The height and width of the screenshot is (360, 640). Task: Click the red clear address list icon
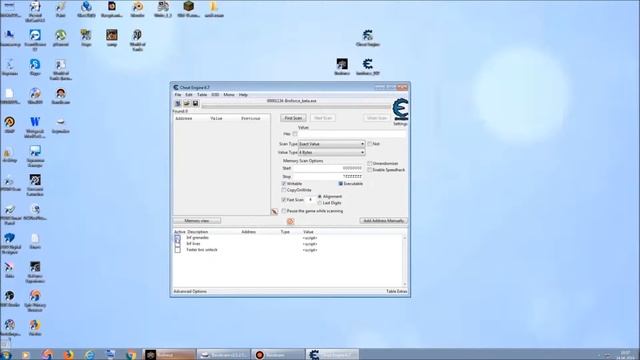coord(290,221)
